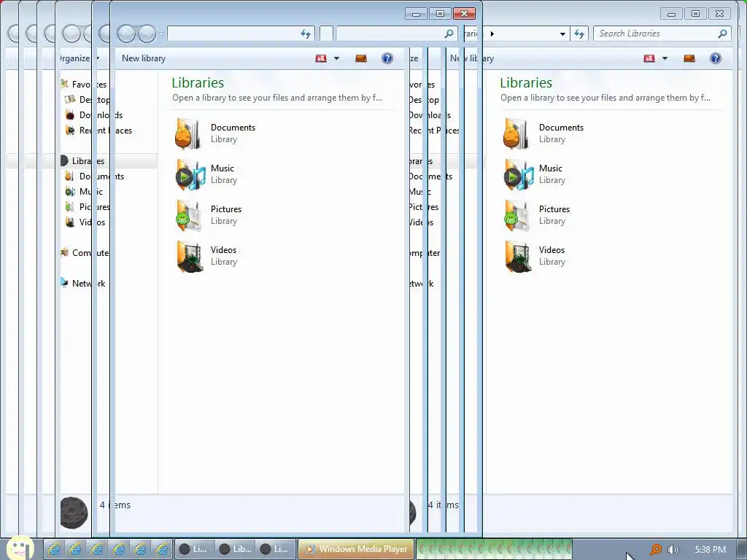Click the Libraries heading in the front window
The height and width of the screenshot is (560, 747).
click(198, 83)
